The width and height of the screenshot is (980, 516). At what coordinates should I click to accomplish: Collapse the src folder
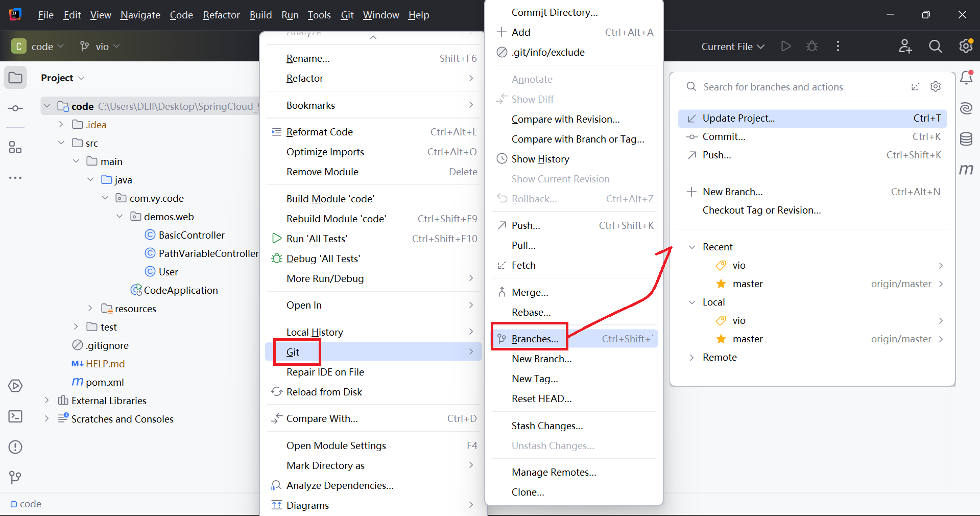click(x=61, y=143)
